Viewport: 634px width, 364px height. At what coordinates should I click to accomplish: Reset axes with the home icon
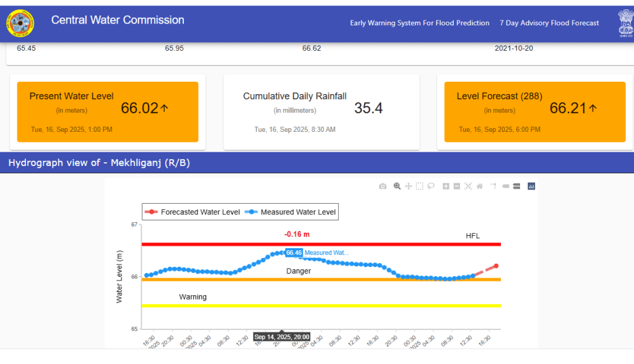[479, 186]
